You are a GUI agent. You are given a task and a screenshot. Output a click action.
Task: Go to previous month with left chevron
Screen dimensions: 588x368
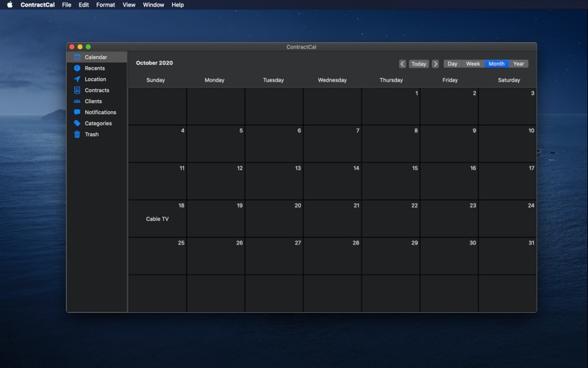click(x=402, y=64)
